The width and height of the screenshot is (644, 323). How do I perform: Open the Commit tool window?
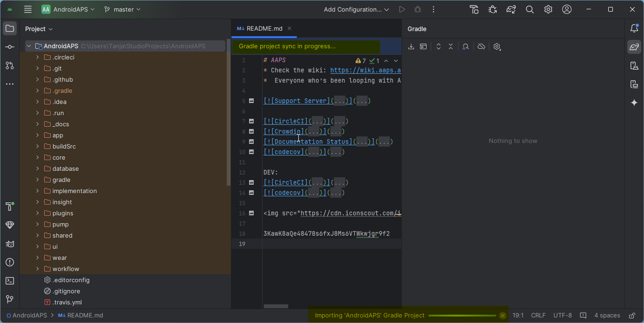tap(10, 47)
